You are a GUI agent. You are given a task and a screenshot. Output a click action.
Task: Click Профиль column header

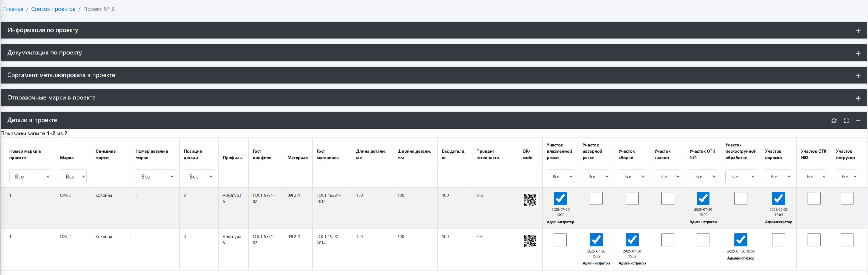pyautogui.click(x=232, y=158)
